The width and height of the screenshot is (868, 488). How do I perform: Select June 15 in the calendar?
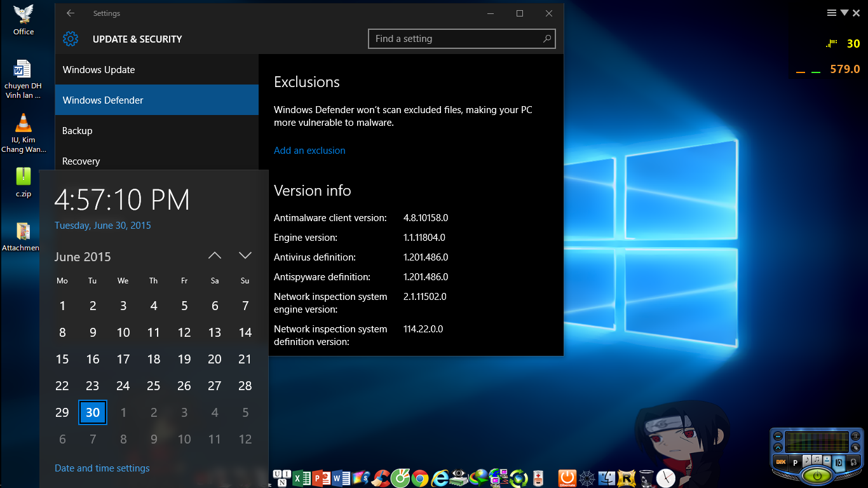(62, 359)
